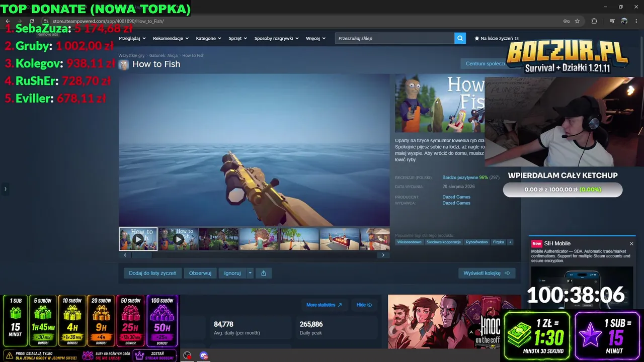644x362 pixels.
Task: Select the Fizyka tag
Action: (499, 242)
